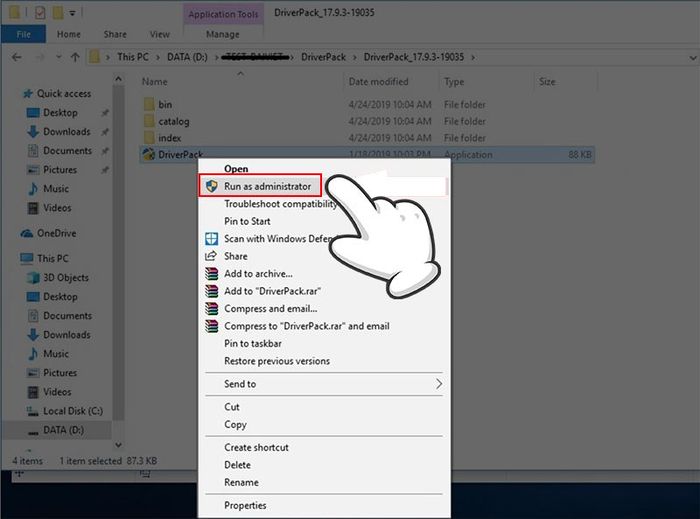The image size is (700, 519).
Task: Click DATA (D:) in address breadcrumb
Action: [187, 57]
